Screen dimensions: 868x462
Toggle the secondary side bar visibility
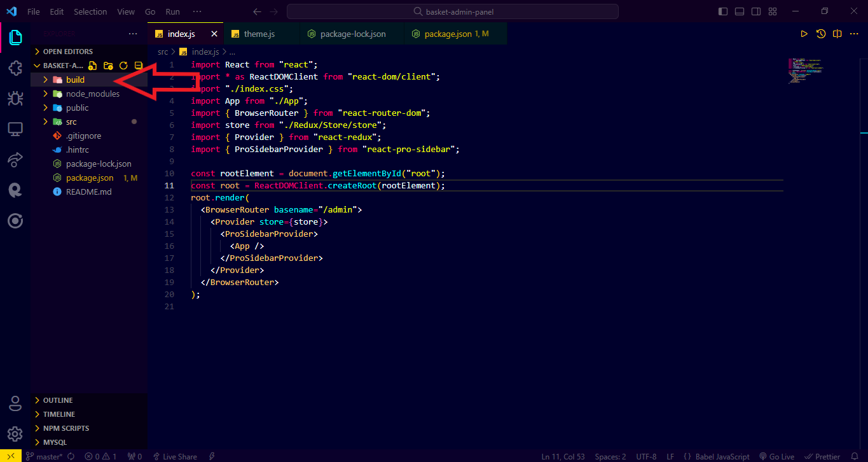click(756, 11)
